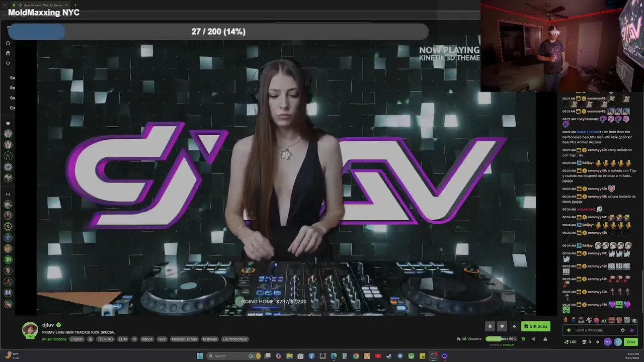Select the trance tag

(147, 339)
